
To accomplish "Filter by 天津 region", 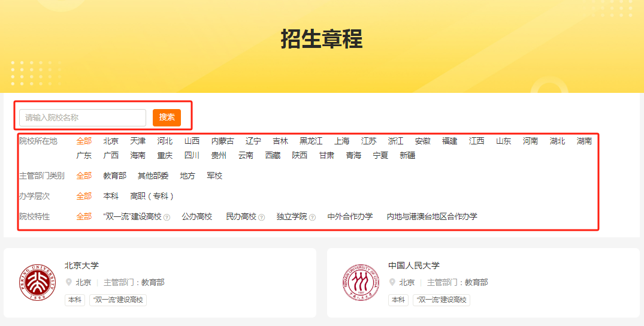I will tap(138, 141).
